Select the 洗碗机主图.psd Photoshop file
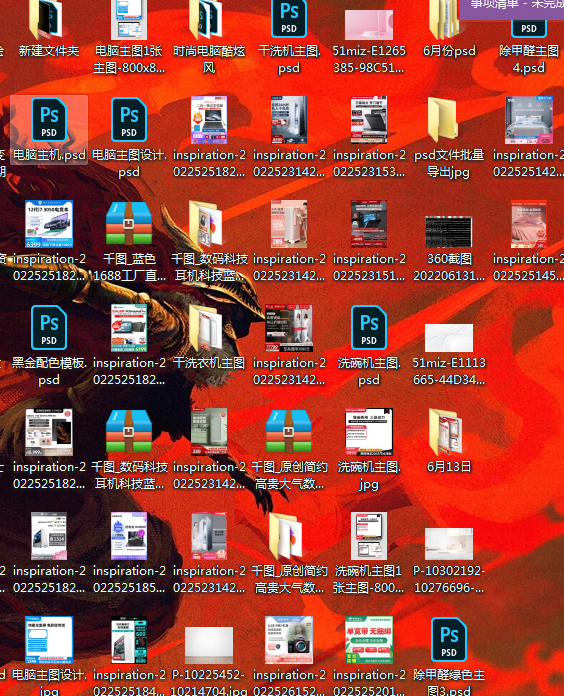This screenshot has width=564, height=696. [368, 328]
